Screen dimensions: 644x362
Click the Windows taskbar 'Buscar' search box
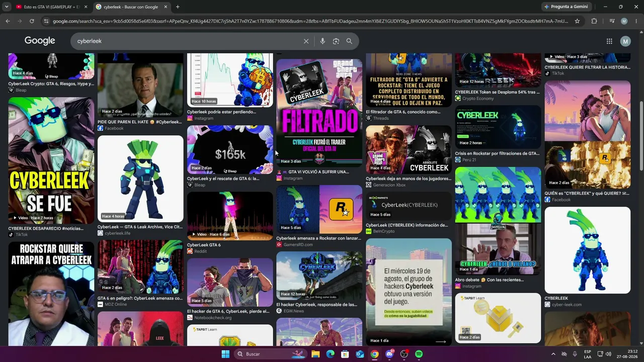(270, 354)
